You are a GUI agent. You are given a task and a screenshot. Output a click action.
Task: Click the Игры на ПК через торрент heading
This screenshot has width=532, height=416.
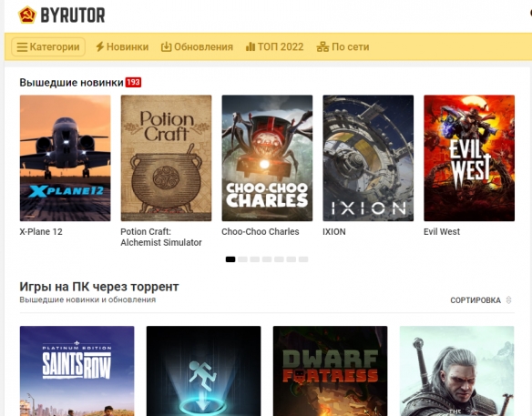click(99, 287)
